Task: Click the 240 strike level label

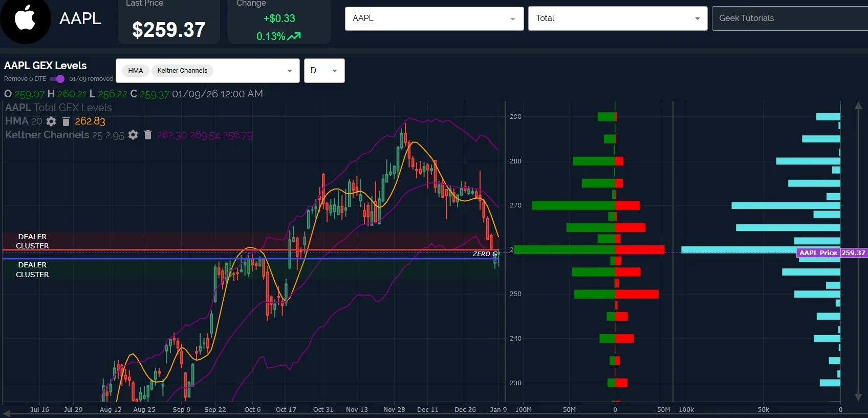Action: point(515,339)
